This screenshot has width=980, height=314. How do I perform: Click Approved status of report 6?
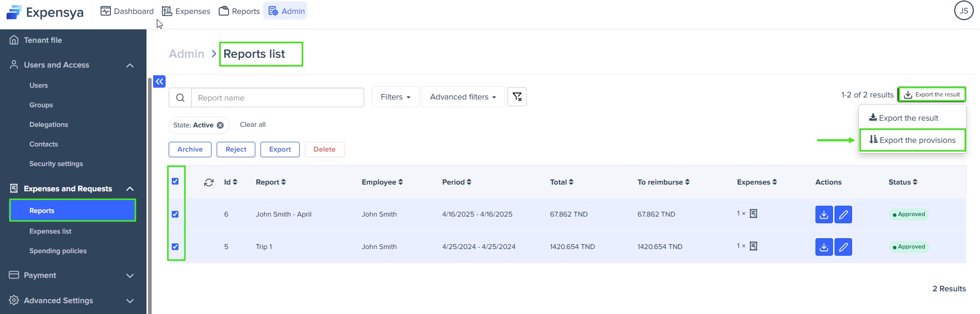click(x=909, y=214)
